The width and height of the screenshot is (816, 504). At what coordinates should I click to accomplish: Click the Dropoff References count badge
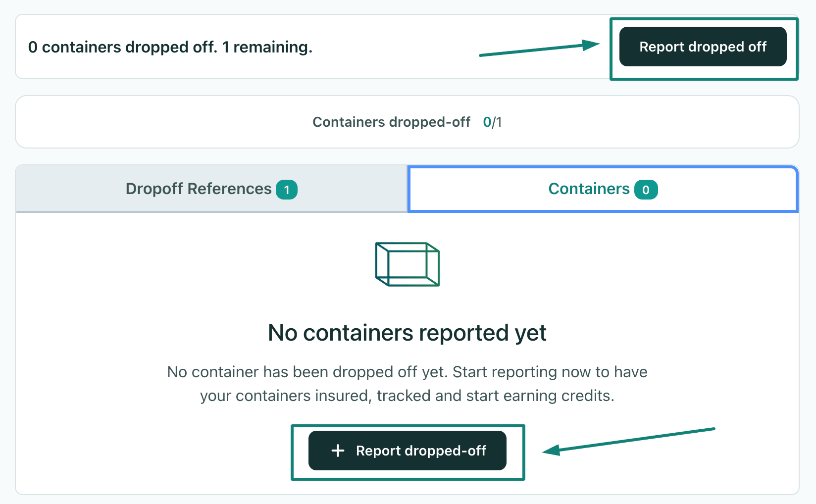pos(287,190)
